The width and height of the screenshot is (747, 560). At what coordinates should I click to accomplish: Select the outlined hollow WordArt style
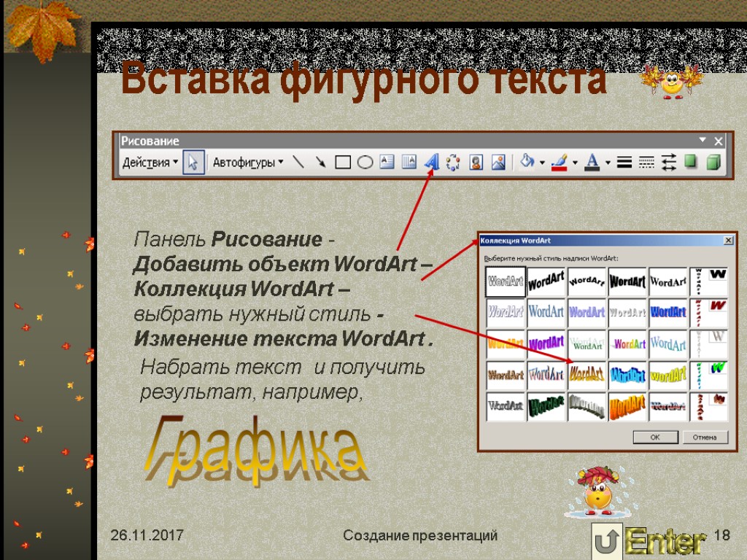coord(506,281)
